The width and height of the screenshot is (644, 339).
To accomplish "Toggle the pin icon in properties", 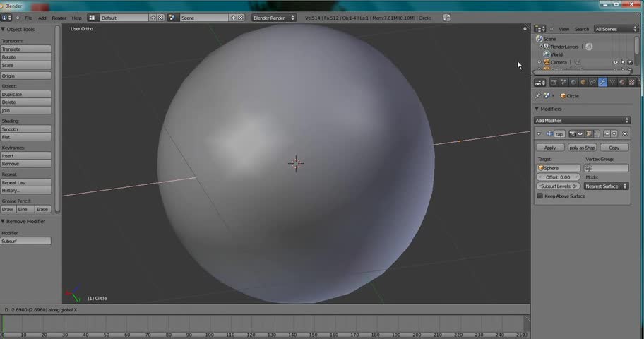I will (537, 96).
